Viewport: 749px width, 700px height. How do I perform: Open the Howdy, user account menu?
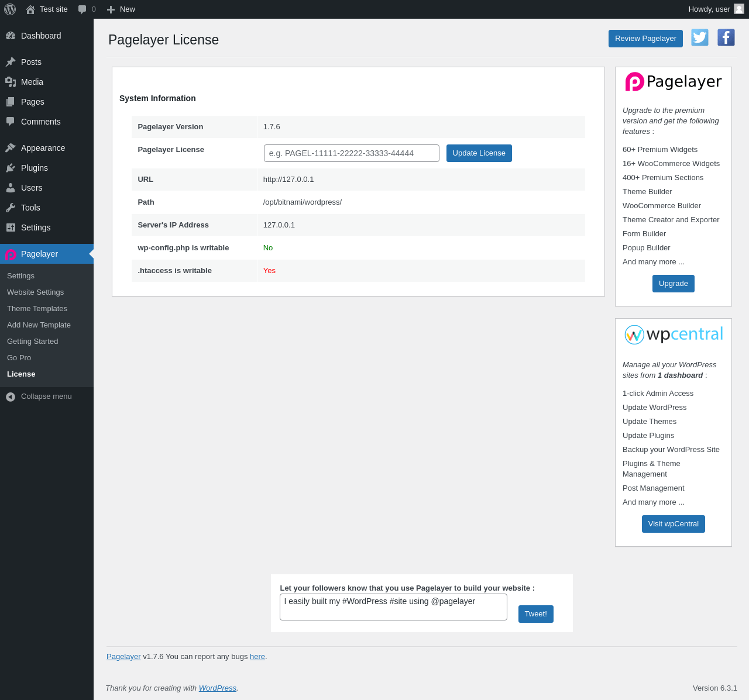click(x=716, y=9)
